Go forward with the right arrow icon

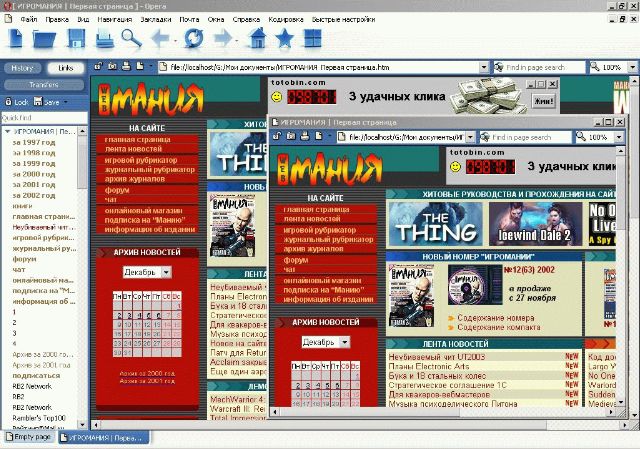pos(222,39)
